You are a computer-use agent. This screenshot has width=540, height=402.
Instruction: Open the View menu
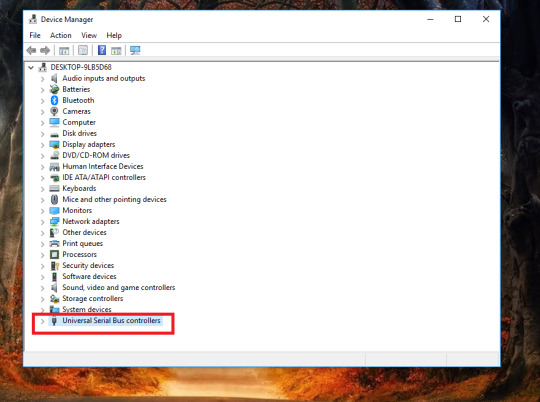point(89,35)
